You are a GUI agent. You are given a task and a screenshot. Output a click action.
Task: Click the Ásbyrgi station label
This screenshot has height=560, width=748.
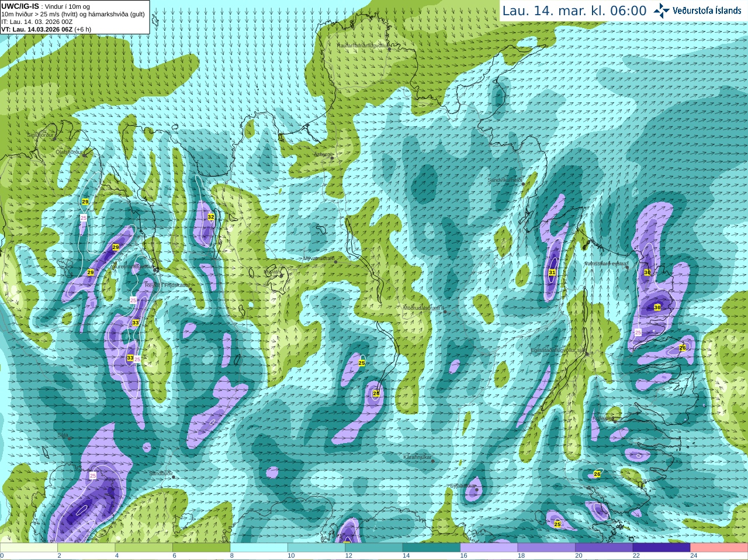322,154
